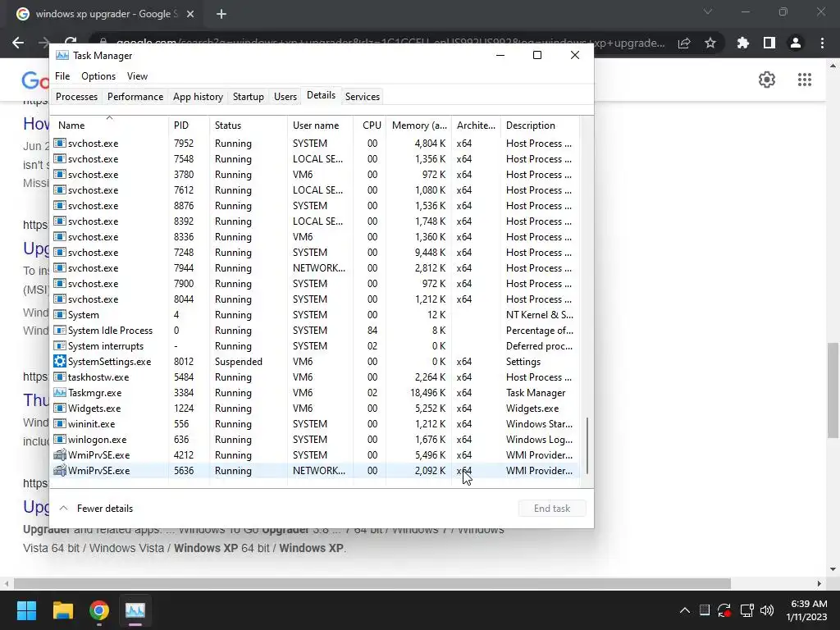Click the System interrupts icon
Viewport: 840px width, 630px height.
tap(60, 346)
